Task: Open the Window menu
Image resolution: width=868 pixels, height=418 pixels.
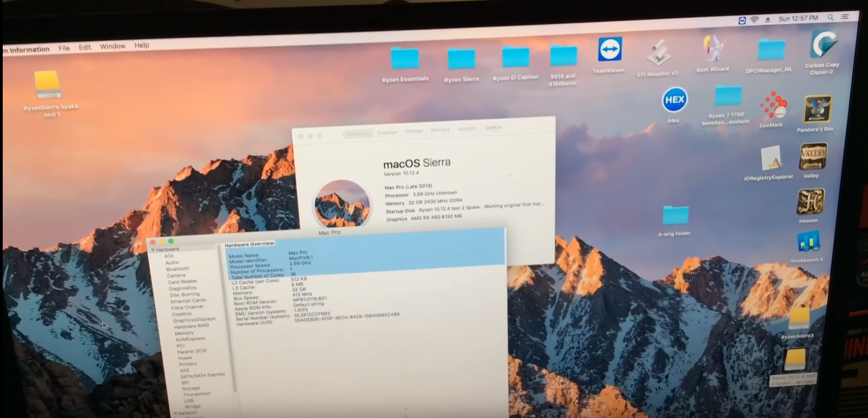Action: 113,46
